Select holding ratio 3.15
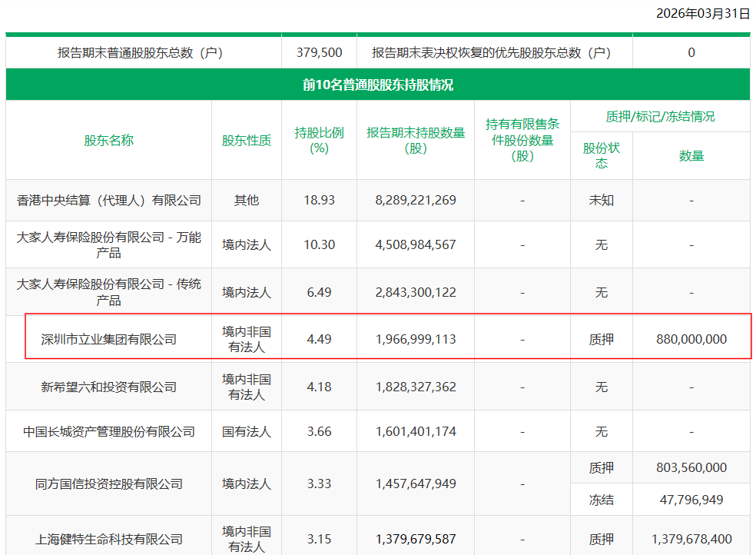The width and height of the screenshot is (756, 555). pyautogui.click(x=319, y=539)
